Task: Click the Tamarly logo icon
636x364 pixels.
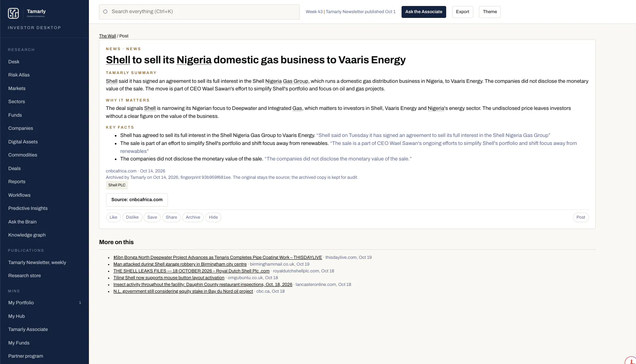Action: (x=14, y=13)
